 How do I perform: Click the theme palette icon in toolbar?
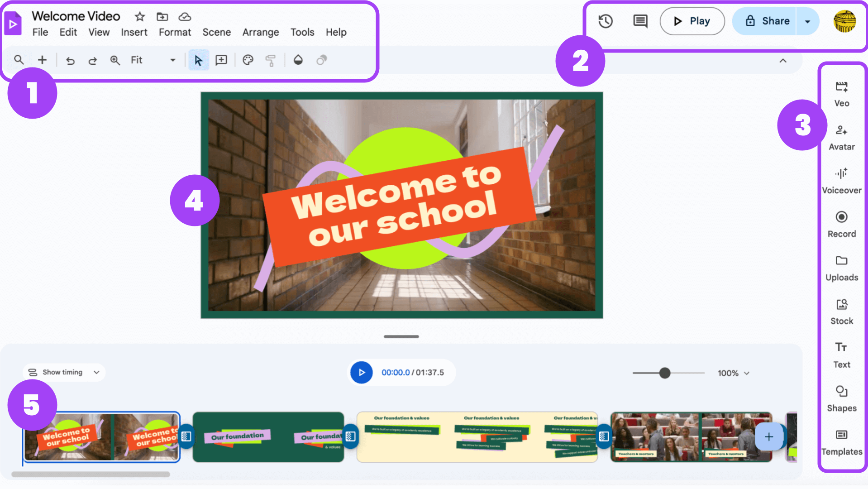coord(248,60)
